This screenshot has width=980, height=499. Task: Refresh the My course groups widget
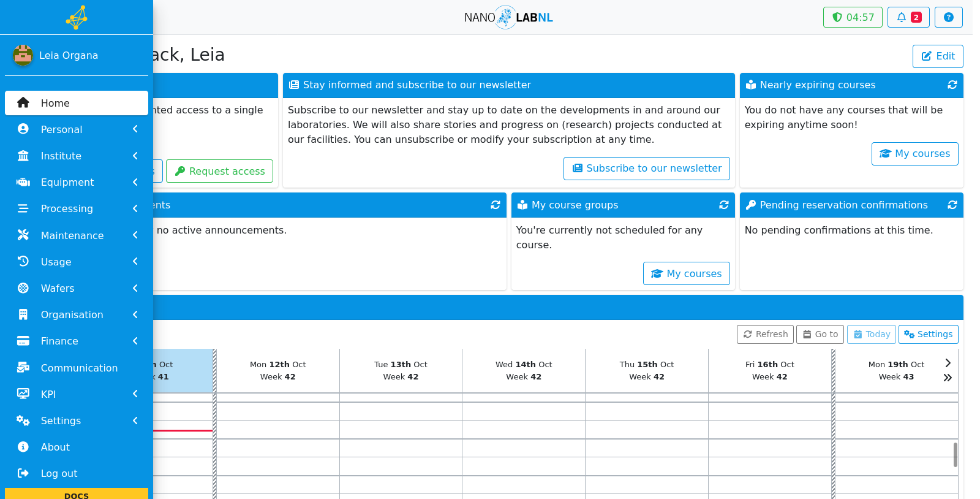723,205
